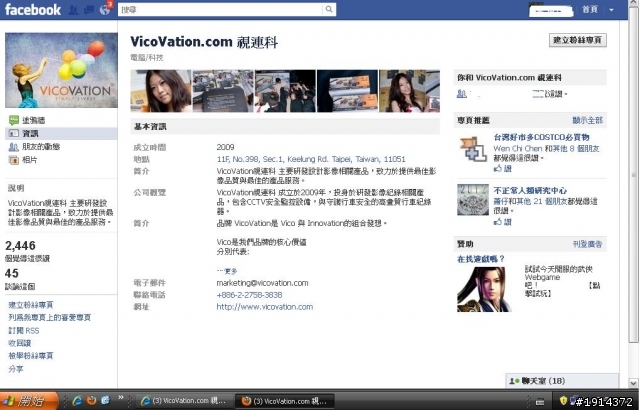Click the yellow security shield tray icon

[x=564, y=401]
